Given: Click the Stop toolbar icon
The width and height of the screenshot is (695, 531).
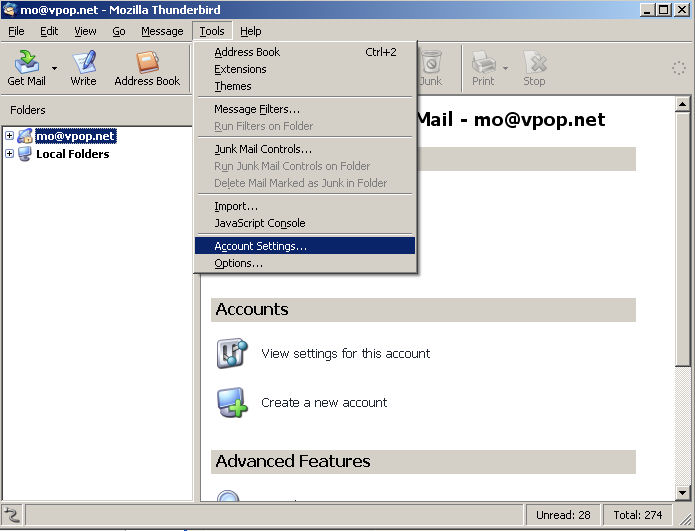Looking at the screenshot, I should (534, 62).
